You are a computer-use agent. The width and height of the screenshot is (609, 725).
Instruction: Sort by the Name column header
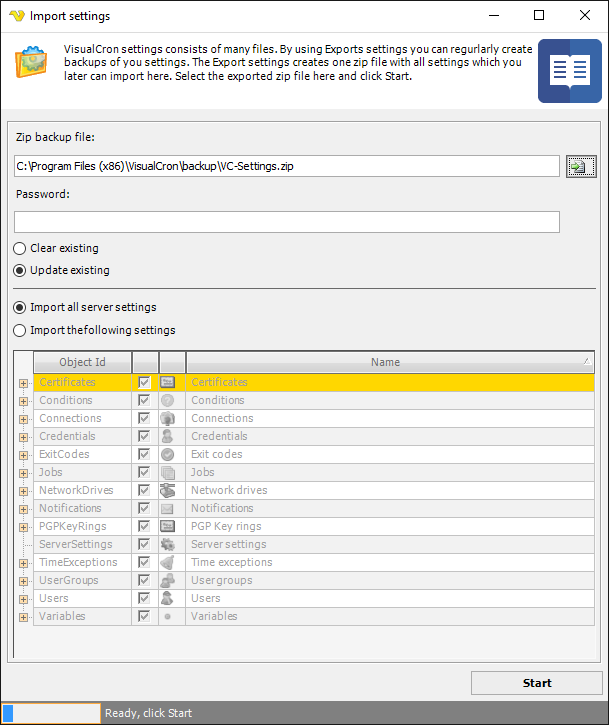point(390,362)
